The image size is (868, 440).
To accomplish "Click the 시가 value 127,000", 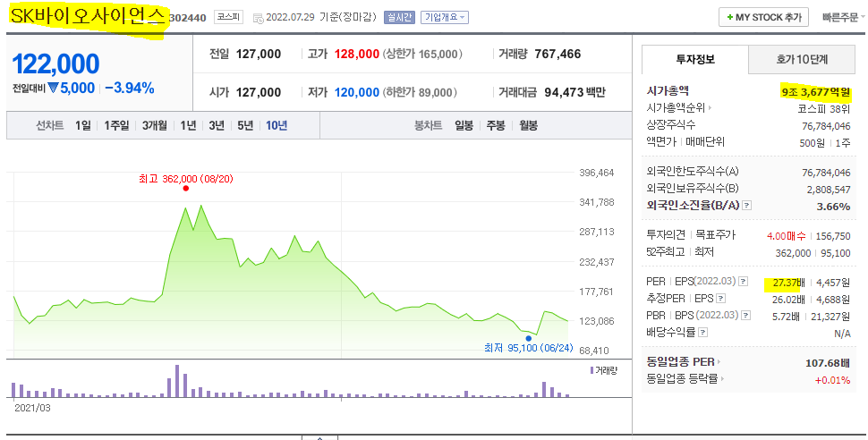I will (259, 92).
